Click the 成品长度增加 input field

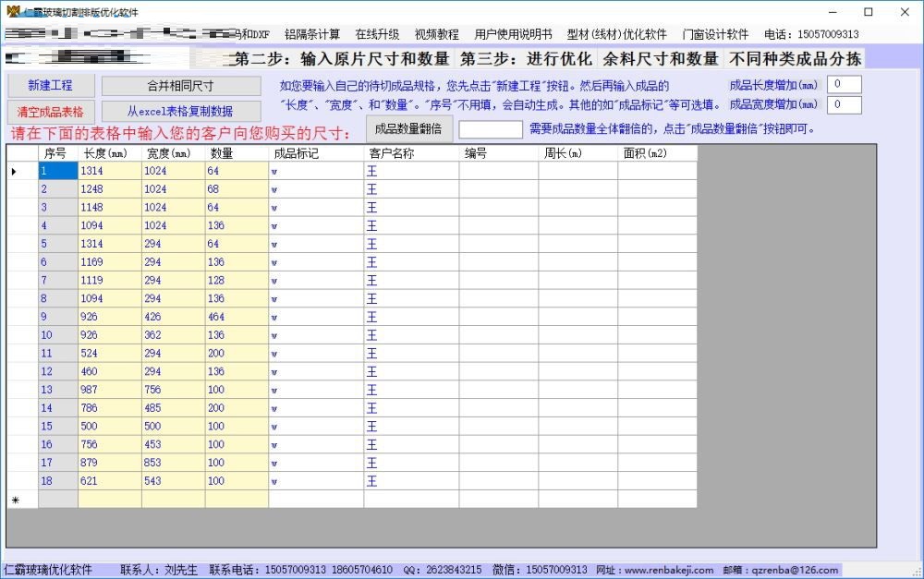click(x=843, y=82)
